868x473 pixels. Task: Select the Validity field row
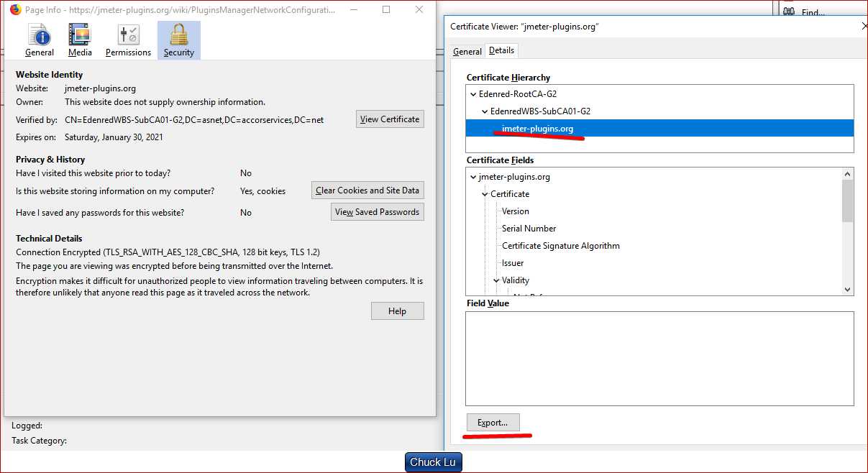click(x=516, y=280)
